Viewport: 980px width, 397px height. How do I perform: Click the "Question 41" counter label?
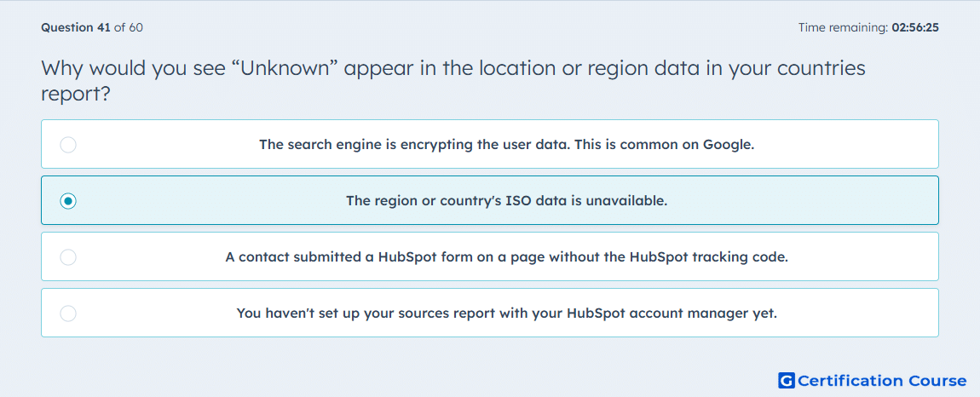pos(76,27)
